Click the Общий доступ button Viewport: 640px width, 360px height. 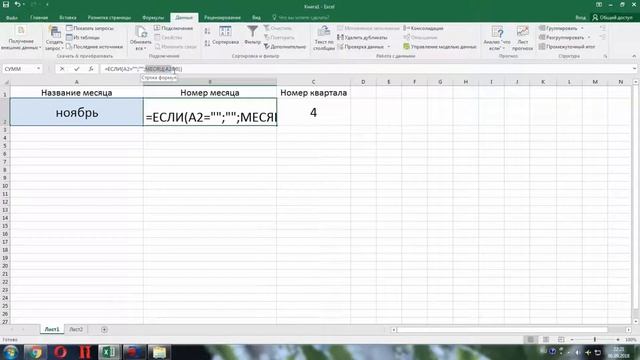[613, 18]
